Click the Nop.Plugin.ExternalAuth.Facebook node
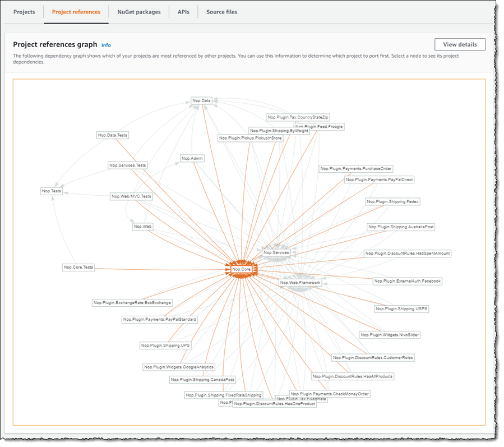 pyautogui.click(x=408, y=281)
